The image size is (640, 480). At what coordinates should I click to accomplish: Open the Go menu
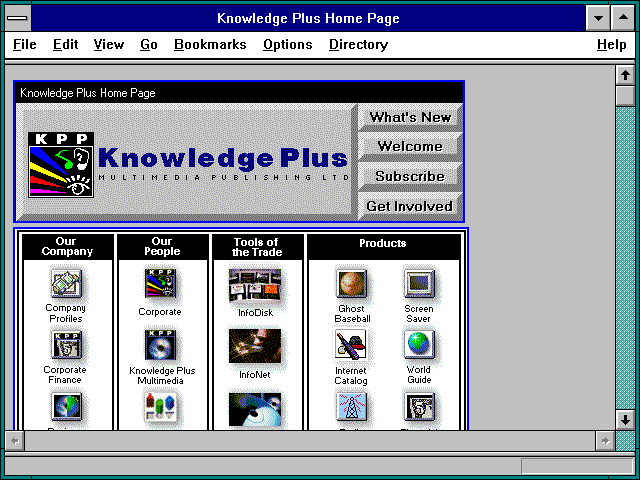149,44
